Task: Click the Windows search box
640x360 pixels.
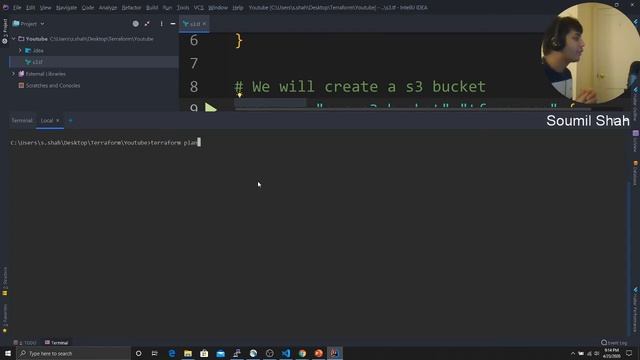Action: click(73, 353)
